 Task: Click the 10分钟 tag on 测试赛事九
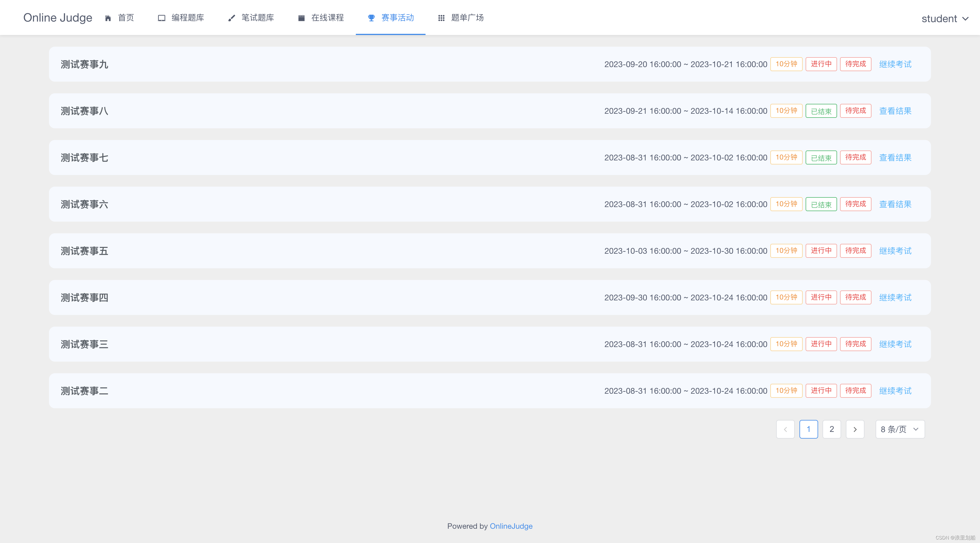[x=786, y=64]
